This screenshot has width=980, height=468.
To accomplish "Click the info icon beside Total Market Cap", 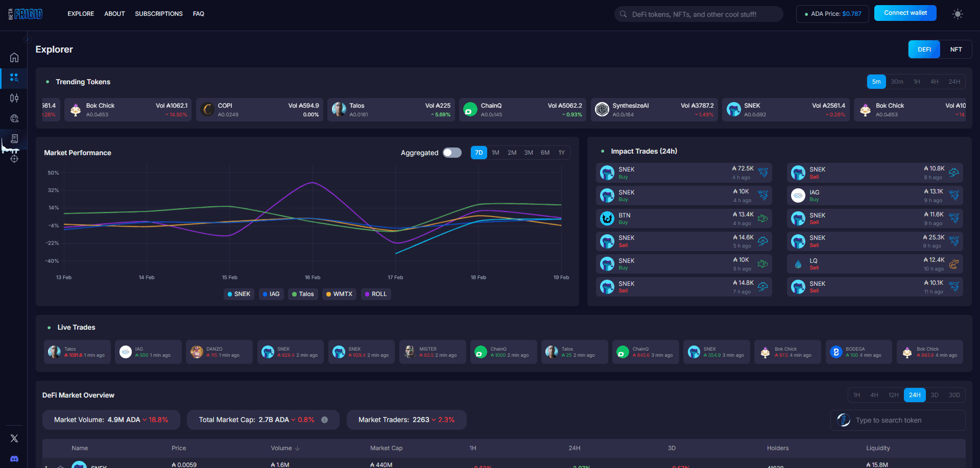I will pyautogui.click(x=324, y=420).
